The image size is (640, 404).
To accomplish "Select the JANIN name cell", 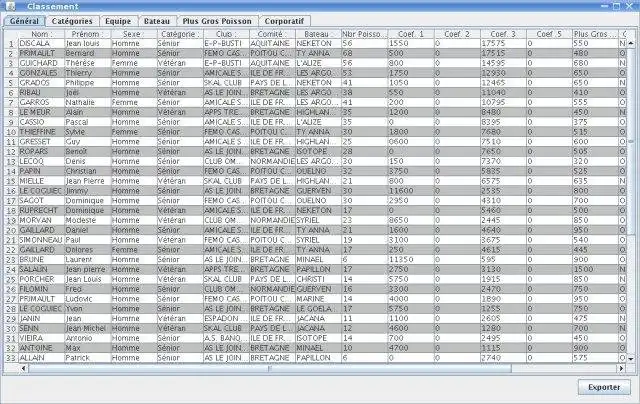I will (x=41, y=318).
